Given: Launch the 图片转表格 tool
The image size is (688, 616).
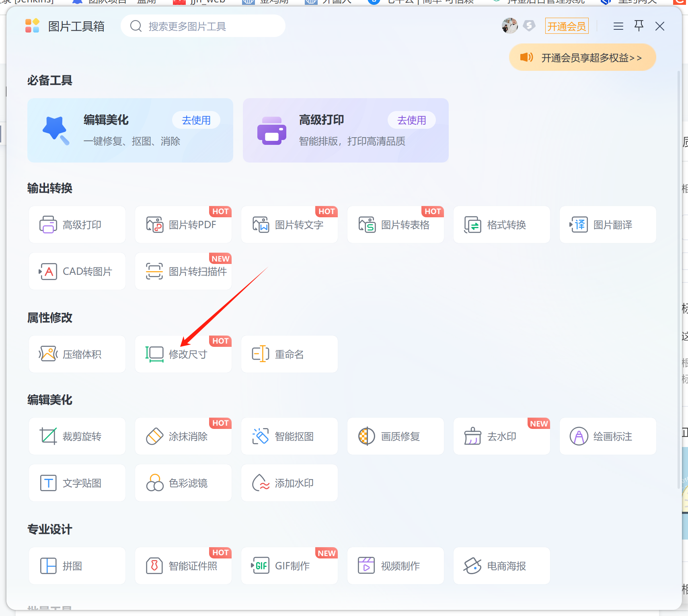Looking at the screenshot, I should point(396,225).
